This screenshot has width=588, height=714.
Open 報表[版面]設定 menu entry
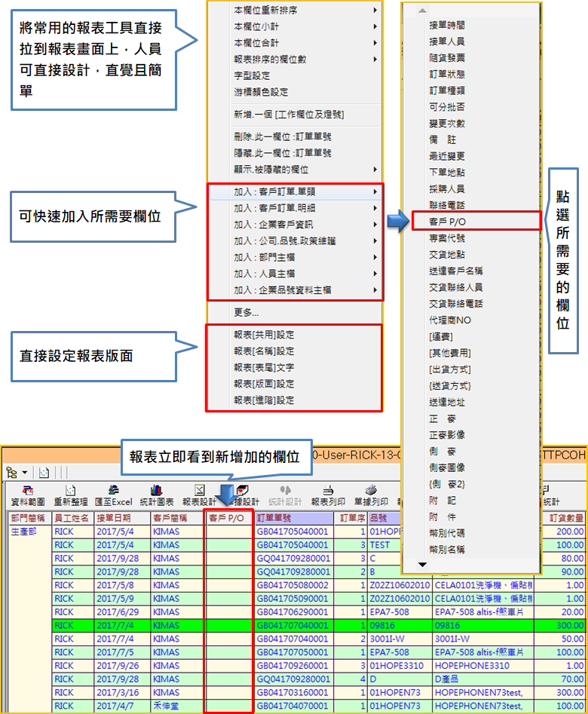264,384
